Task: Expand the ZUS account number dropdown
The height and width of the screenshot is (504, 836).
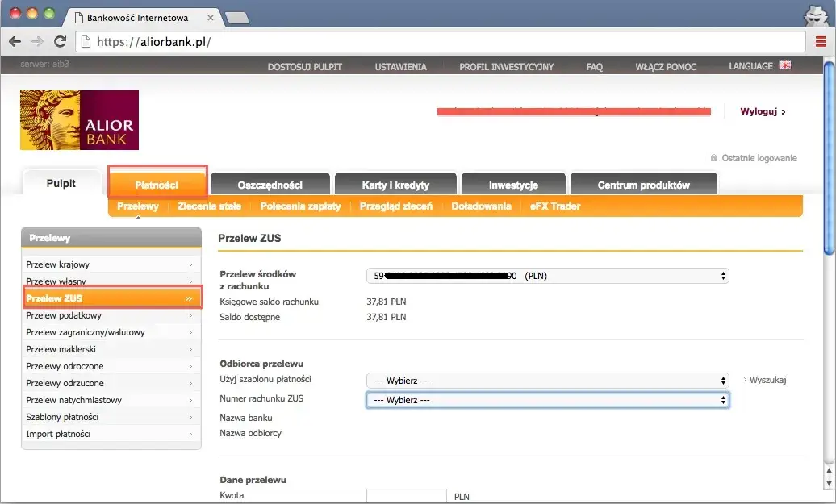Action: click(547, 400)
